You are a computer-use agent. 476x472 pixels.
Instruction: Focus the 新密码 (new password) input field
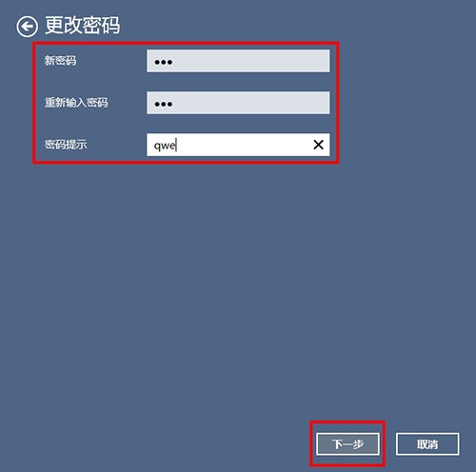point(238,61)
